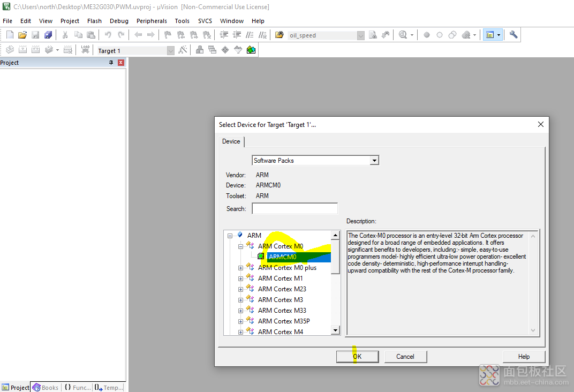Paste from clipboard icon
This screenshot has width=574, height=392.
91,35
